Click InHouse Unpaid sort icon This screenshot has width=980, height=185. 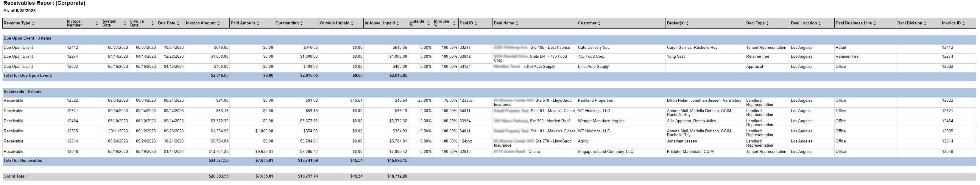pos(398,23)
